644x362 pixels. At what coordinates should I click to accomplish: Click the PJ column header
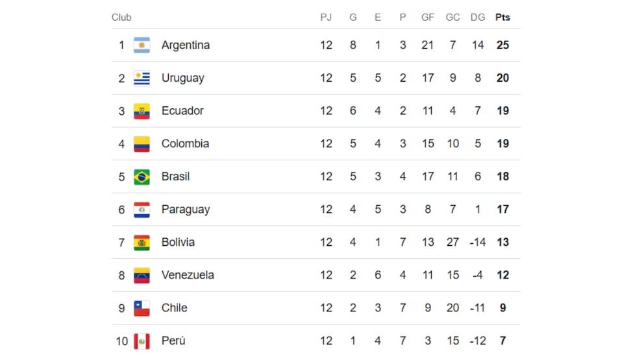pos(326,18)
